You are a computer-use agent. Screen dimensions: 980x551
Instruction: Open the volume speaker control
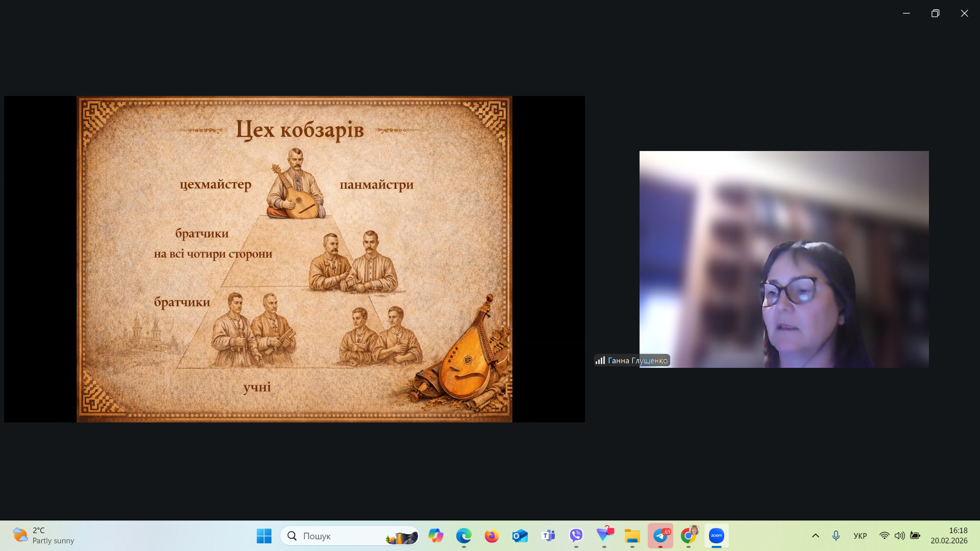coord(899,536)
